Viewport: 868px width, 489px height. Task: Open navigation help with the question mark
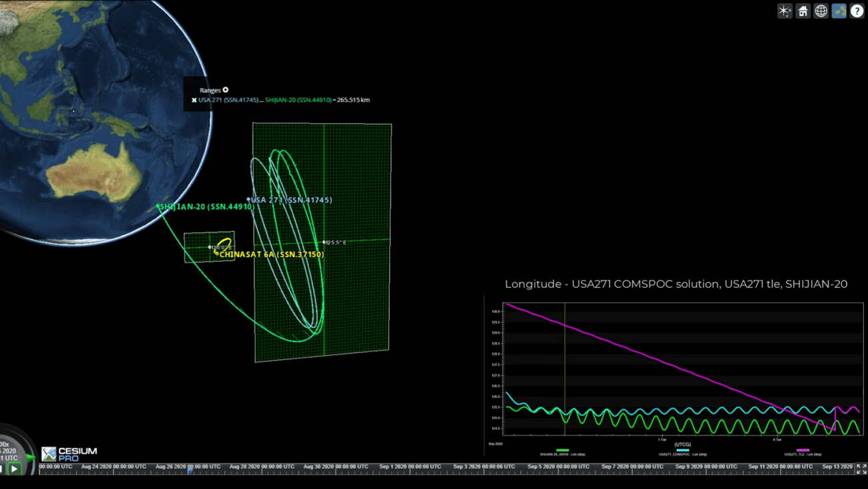point(857,11)
